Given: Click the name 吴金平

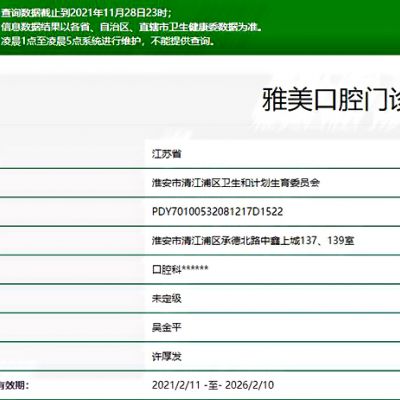Looking at the screenshot, I should [x=167, y=327].
